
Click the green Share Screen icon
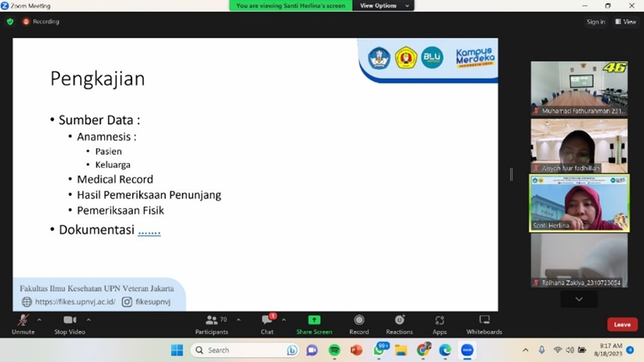click(x=314, y=320)
